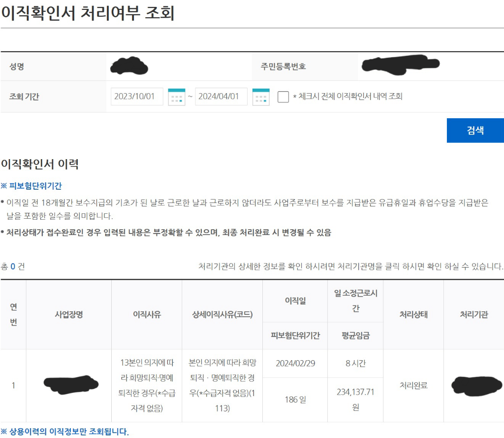Open the redacted 처리기관 name in row 1

coord(476,385)
